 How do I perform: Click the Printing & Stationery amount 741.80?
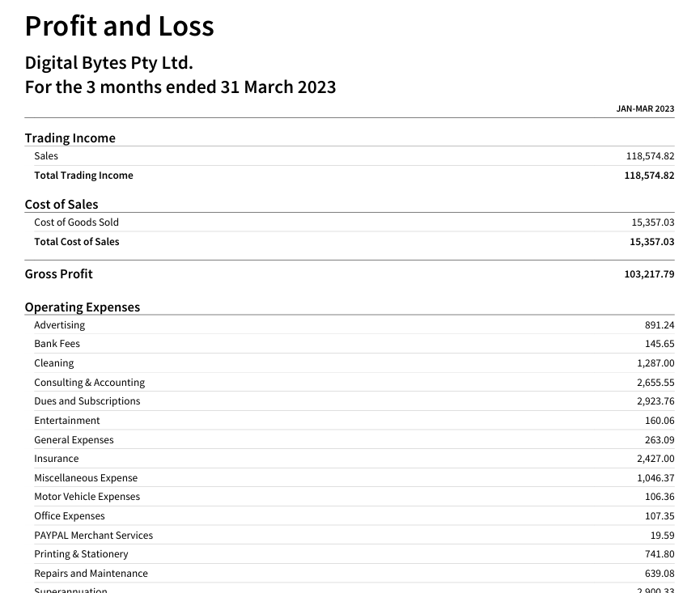[x=659, y=554]
